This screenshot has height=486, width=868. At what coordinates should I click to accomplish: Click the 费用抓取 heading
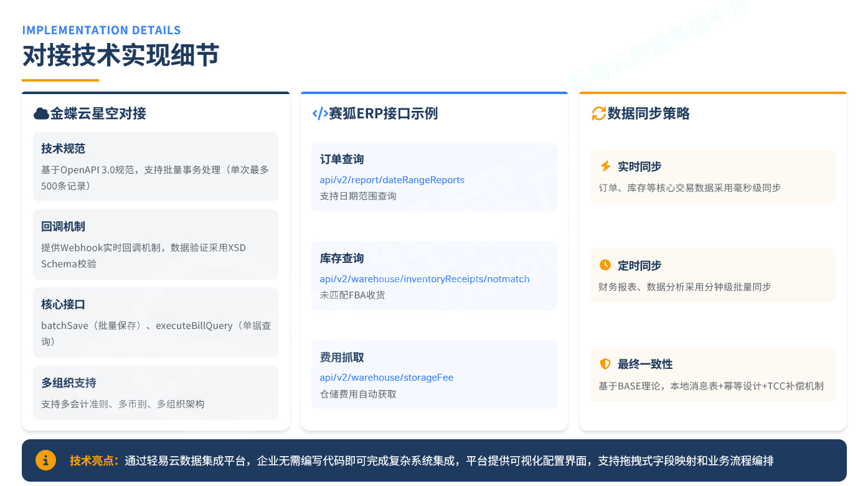coord(342,358)
